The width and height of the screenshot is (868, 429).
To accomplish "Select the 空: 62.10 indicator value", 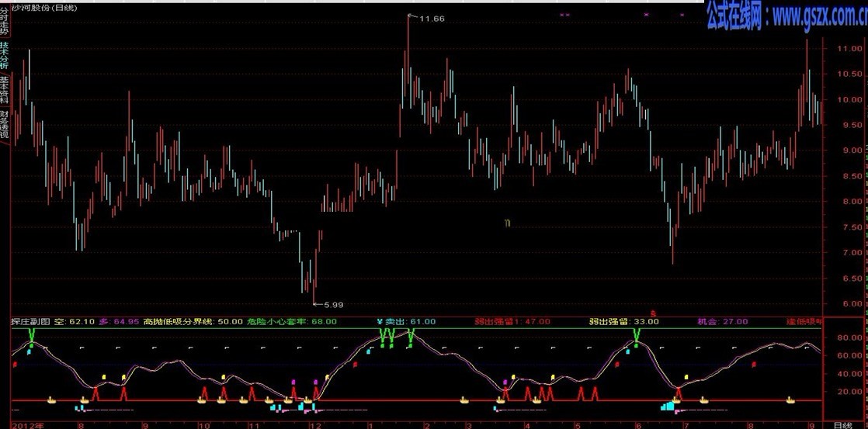I will pyautogui.click(x=75, y=321).
